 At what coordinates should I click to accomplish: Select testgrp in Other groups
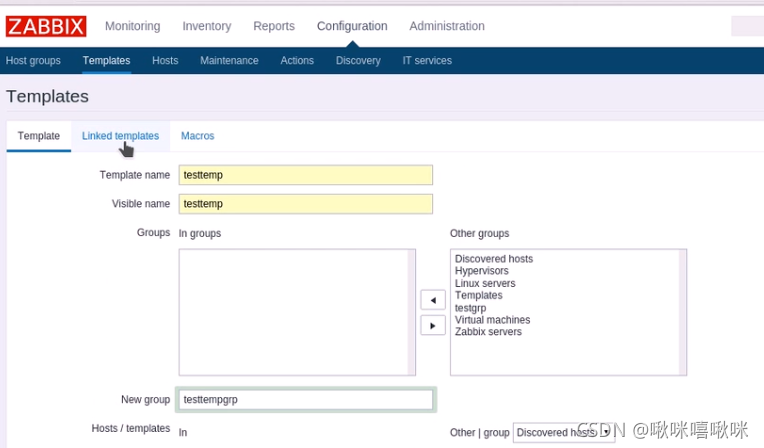(471, 308)
